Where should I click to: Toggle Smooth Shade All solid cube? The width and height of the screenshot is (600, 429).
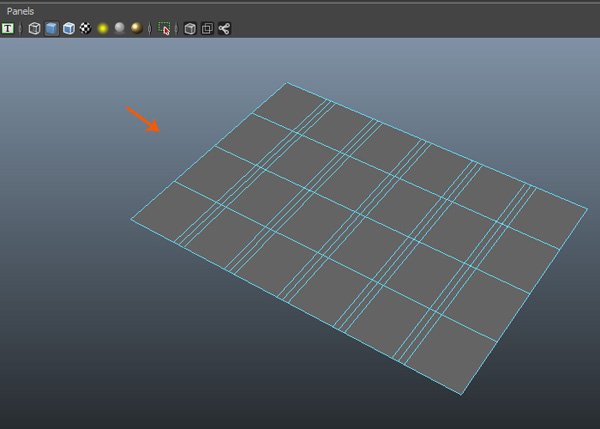[52, 28]
